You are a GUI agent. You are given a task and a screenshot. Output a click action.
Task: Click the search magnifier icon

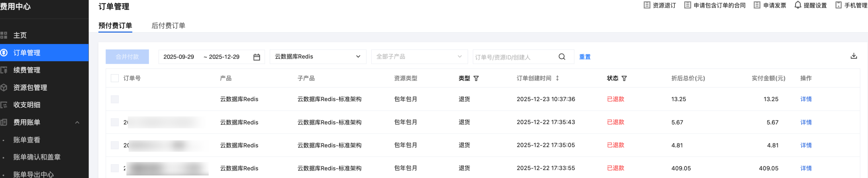click(x=562, y=57)
